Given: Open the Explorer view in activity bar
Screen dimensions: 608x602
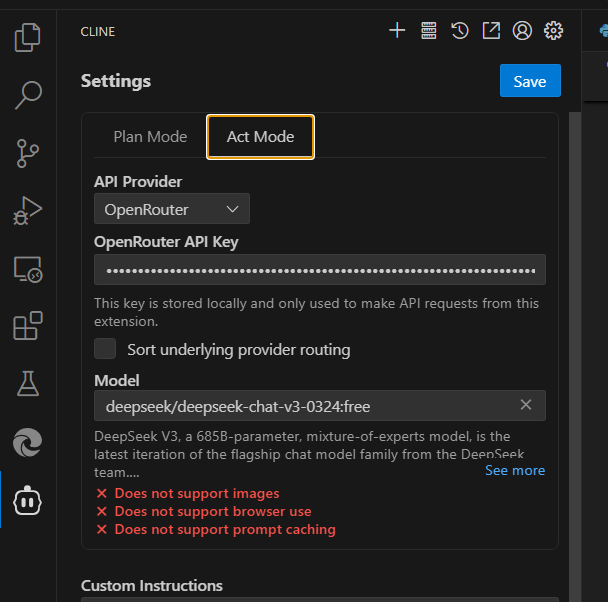Looking at the screenshot, I should (28, 38).
